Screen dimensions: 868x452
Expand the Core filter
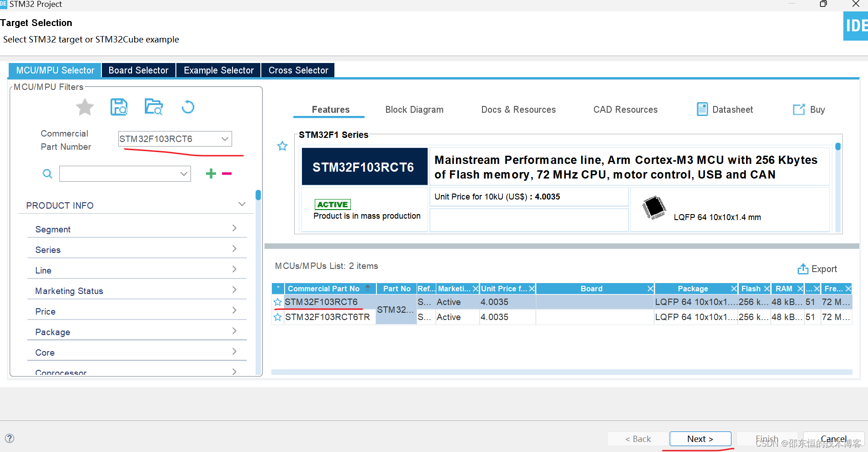(x=234, y=351)
